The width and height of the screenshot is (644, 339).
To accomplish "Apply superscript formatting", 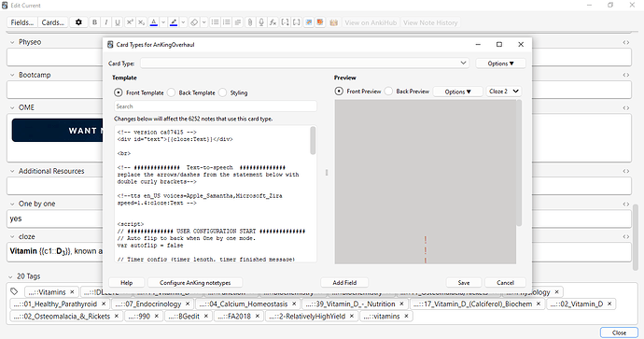I will click(x=130, y=22).
